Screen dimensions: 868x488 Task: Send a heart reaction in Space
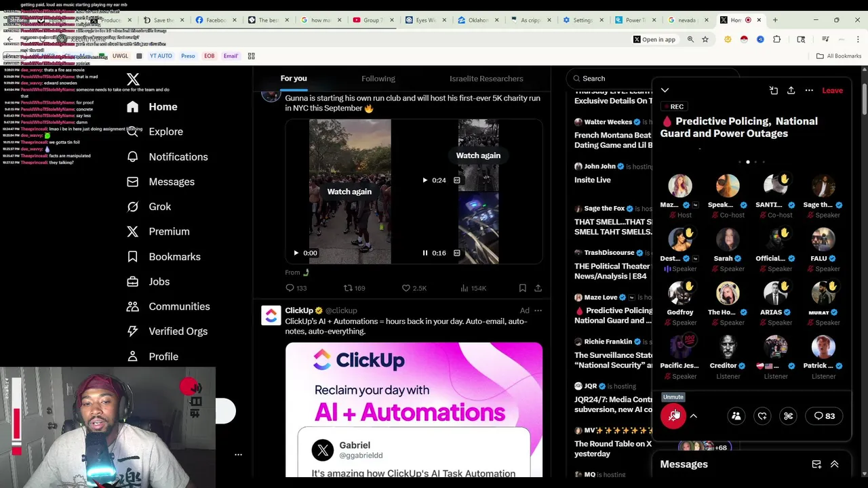click(x=762, y=416)
